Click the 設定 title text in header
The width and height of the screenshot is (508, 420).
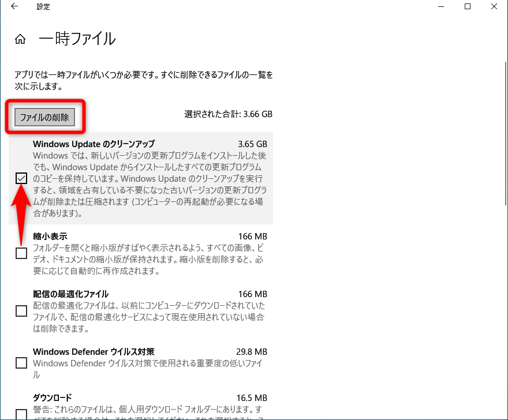(x=43, y=6)
